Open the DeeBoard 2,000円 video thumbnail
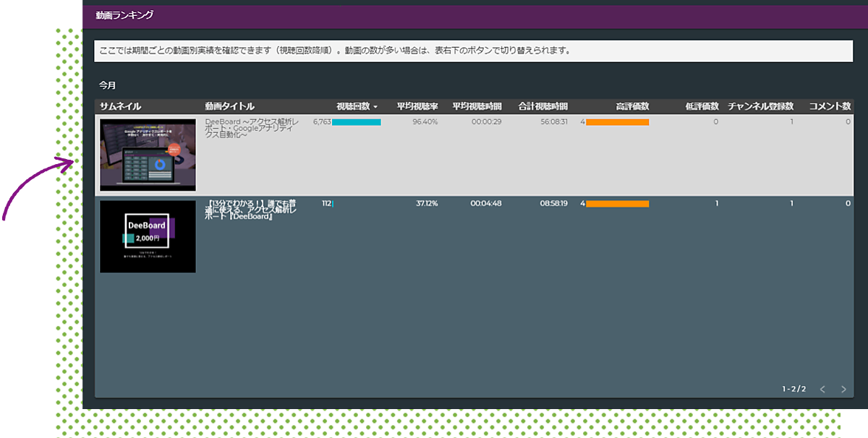Screen dimensions: 868x438 [x=148, y=236]
